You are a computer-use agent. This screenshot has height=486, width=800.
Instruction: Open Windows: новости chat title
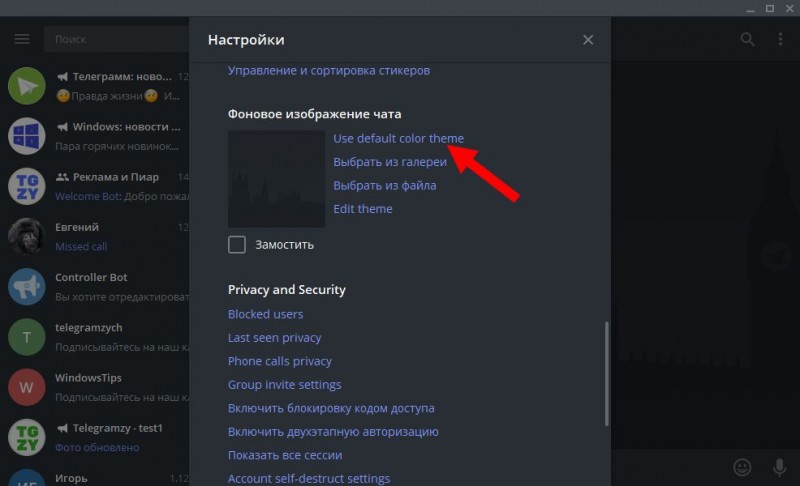click(127, 126)
